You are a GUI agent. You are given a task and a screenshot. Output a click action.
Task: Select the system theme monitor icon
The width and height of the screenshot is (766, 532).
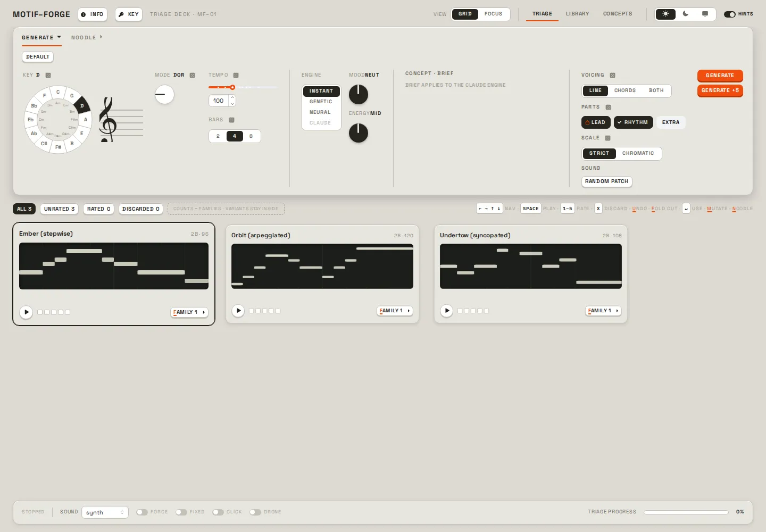click(705, 14)
